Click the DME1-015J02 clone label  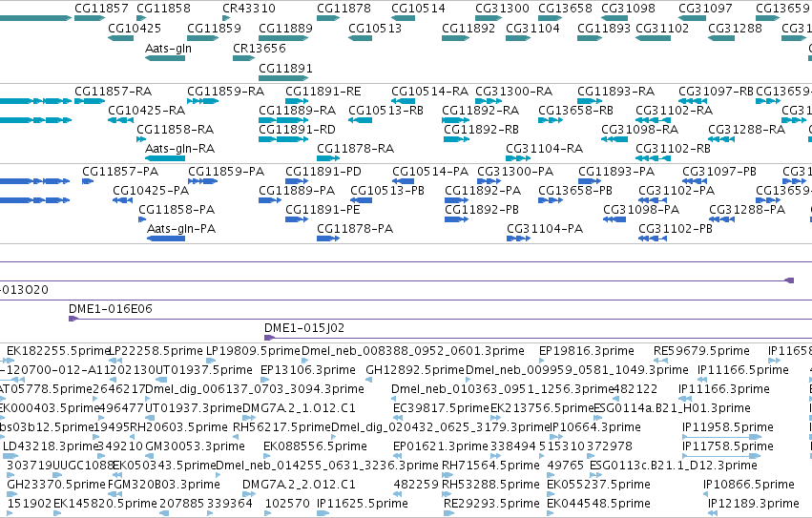[304, 328]
